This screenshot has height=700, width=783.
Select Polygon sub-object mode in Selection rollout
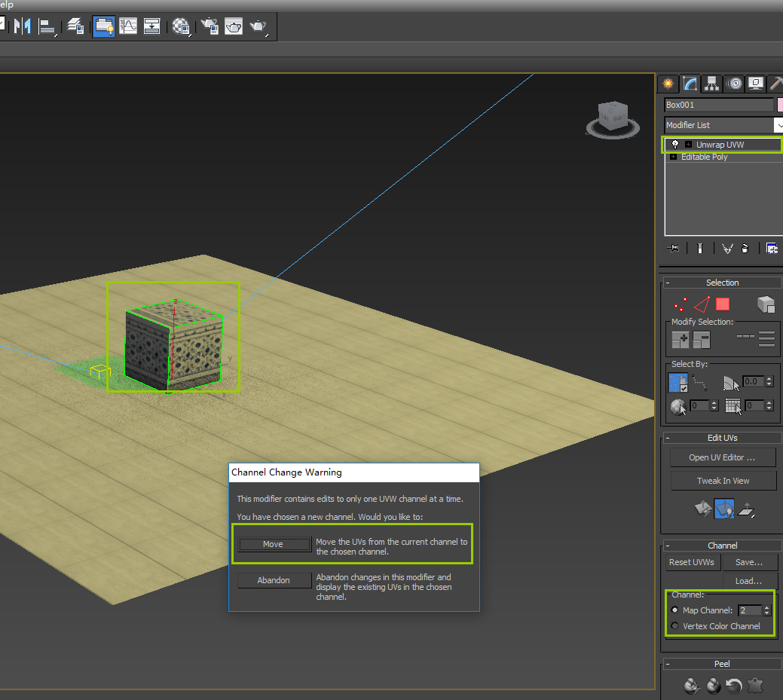pos(722,304)
